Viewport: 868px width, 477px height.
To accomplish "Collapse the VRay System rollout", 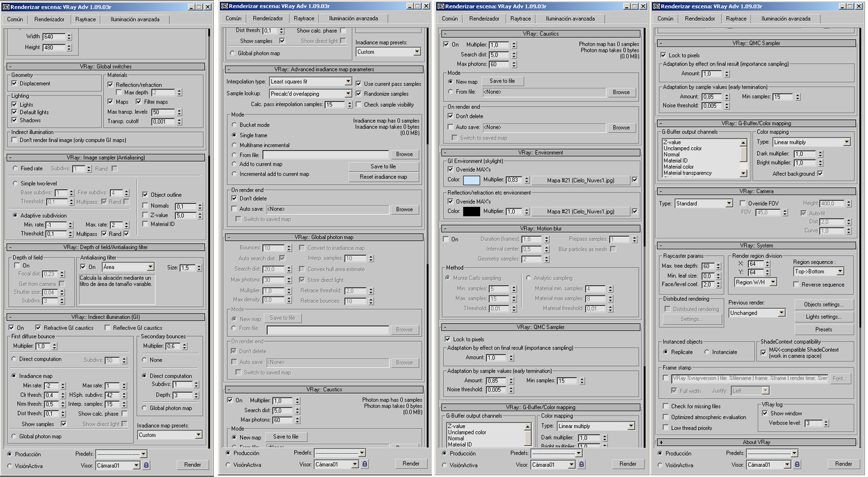I will (x=757, y=246).
